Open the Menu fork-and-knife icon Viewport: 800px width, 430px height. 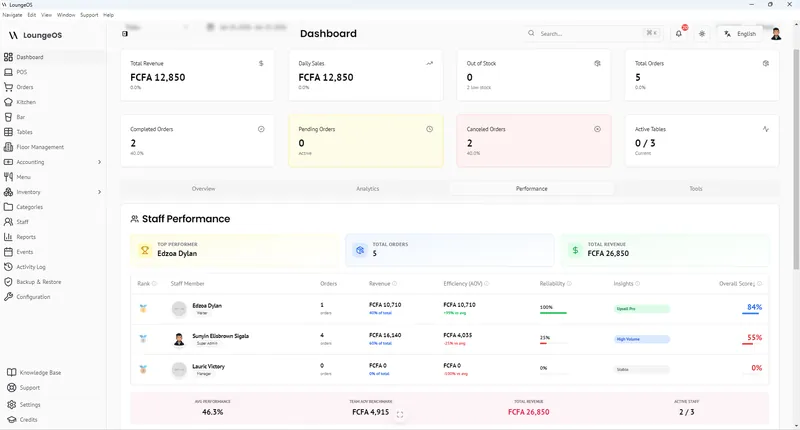[x=8, y=177]
